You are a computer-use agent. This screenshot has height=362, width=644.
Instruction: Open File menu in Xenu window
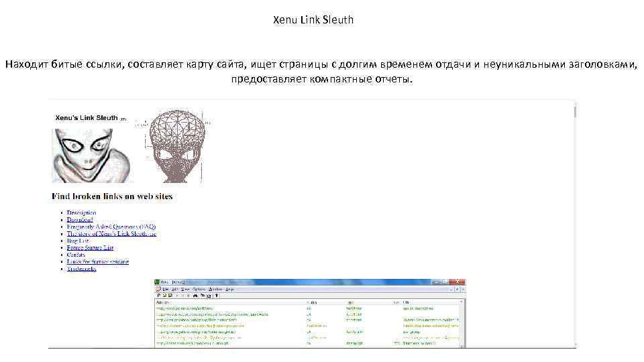coord(165,290)
